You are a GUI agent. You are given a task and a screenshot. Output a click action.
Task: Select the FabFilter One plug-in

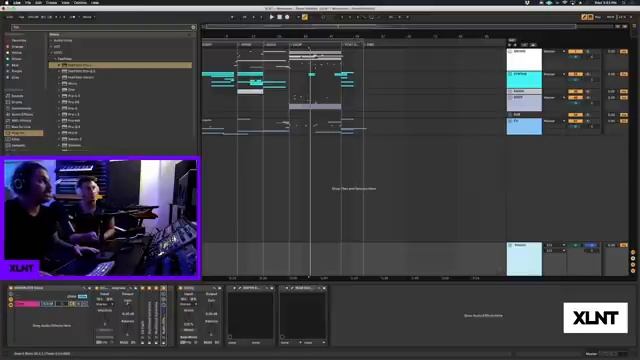(x=71, y=89)
